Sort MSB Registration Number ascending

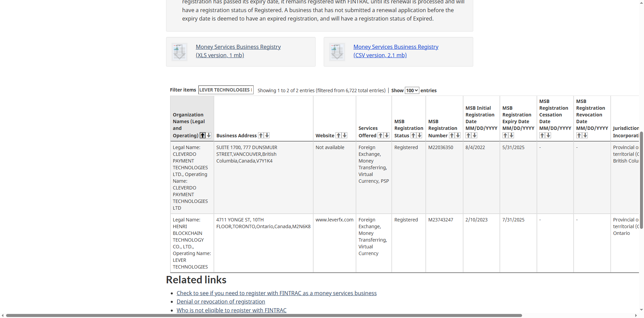point(452,135)
